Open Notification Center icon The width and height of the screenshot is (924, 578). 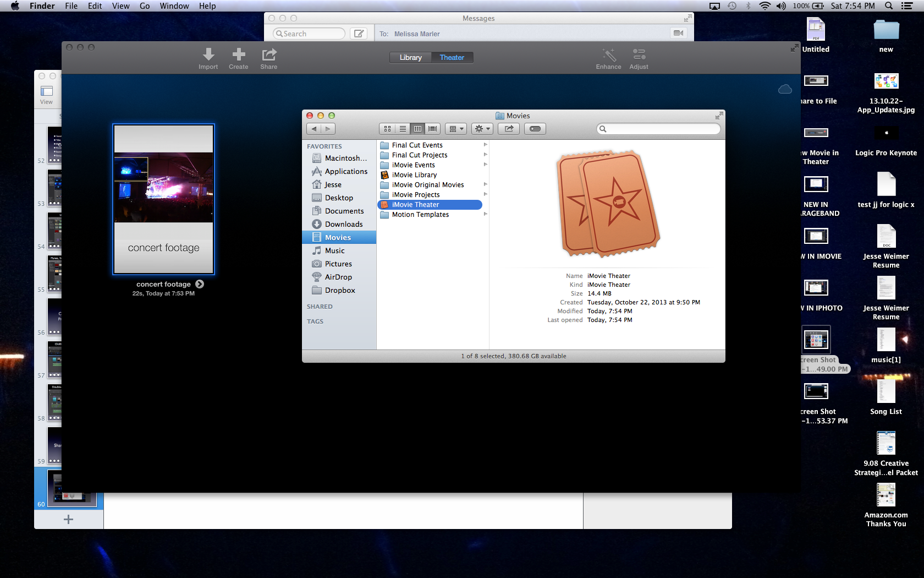pos(907,6)
